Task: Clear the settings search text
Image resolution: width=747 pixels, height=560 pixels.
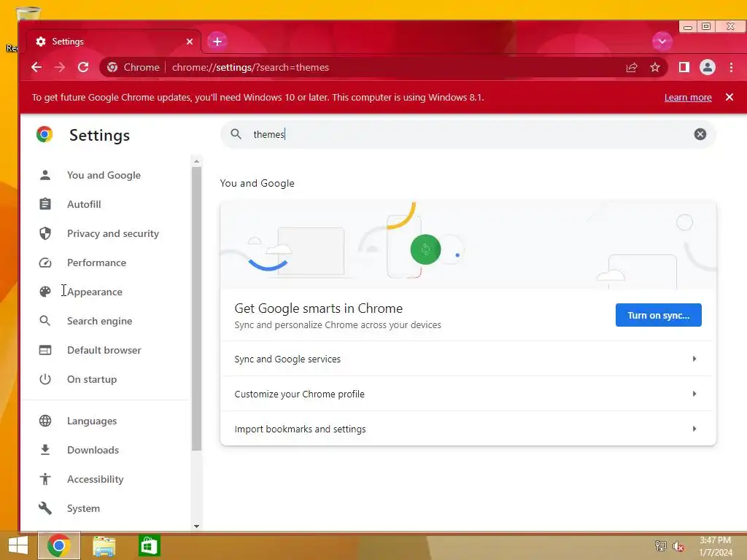Action: point(700,134)
